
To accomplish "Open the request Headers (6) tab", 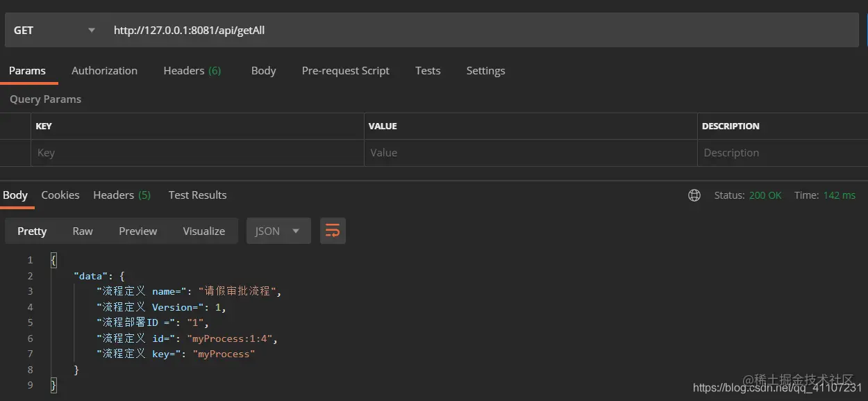I will pyautogui.click(x=192, y=70).
